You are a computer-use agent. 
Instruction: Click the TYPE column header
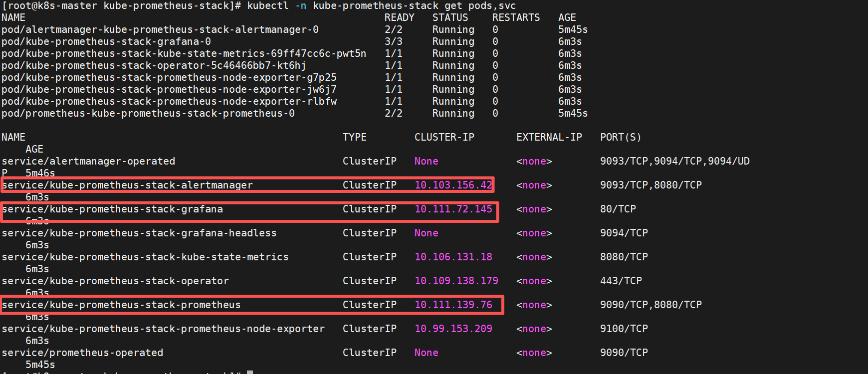tap(355, 137)
